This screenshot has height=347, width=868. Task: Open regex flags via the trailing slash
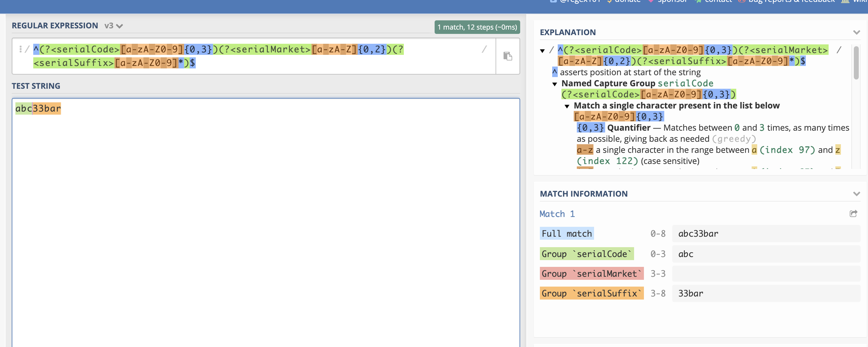(484, 49)
